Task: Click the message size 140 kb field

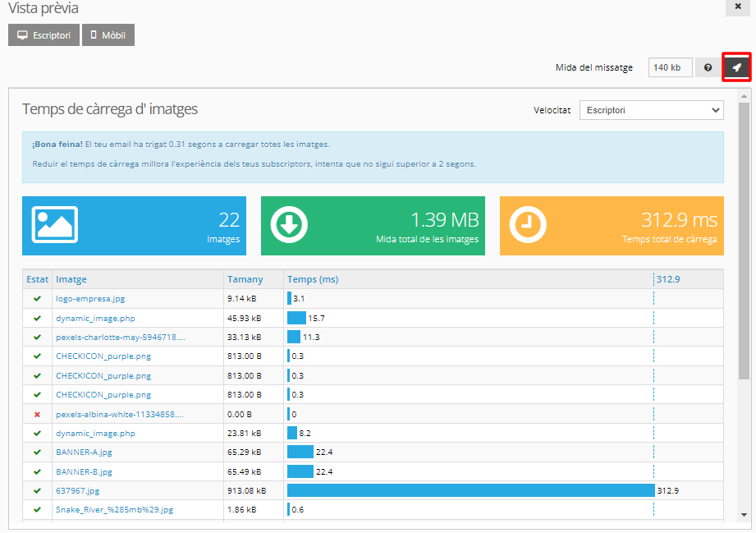Action: tap(670, 67)
